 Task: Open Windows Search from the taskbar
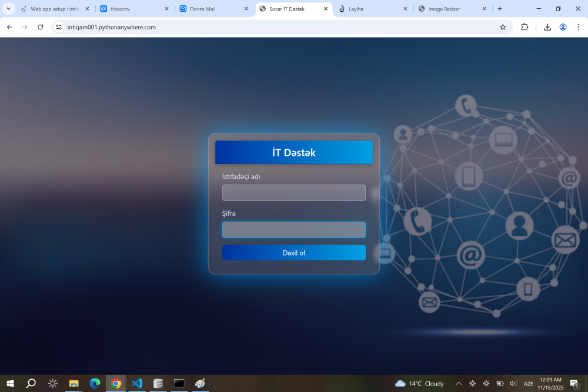31,383
